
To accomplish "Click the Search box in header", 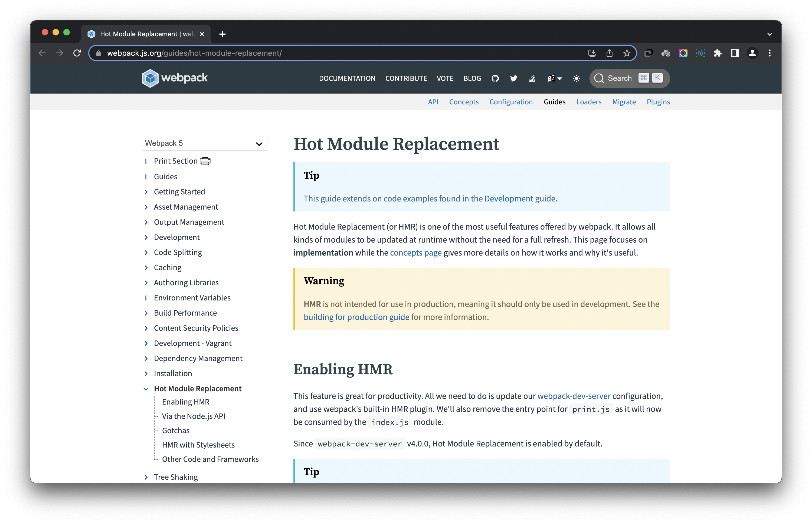I will [x=629, y=78].
